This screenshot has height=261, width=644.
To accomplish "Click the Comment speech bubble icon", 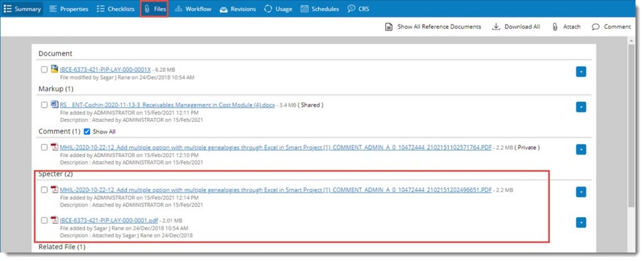I will (x=595, y=27).
